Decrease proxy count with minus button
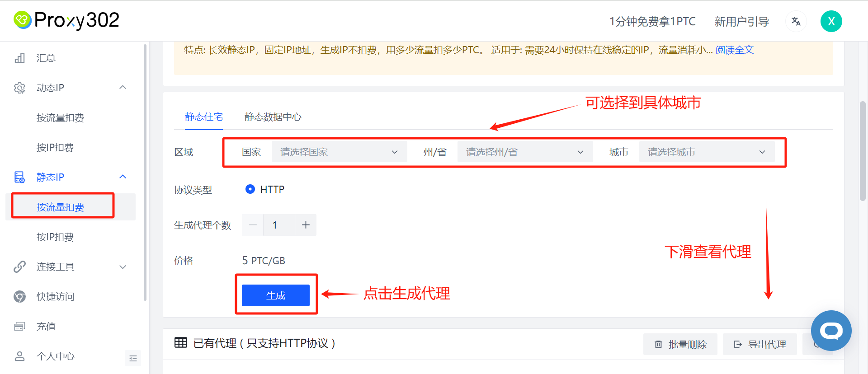 [253, 225]
